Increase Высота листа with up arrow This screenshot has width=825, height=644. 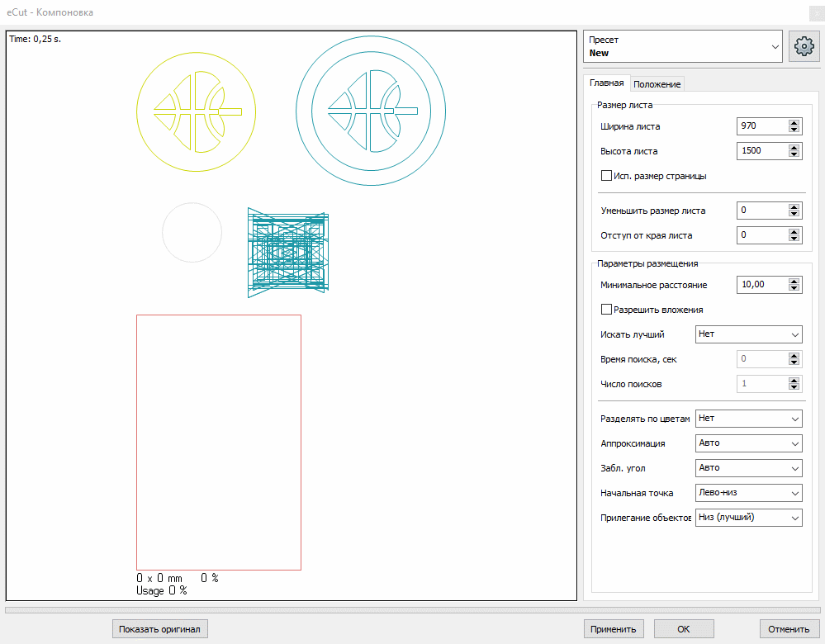click(x=794, y=148)
